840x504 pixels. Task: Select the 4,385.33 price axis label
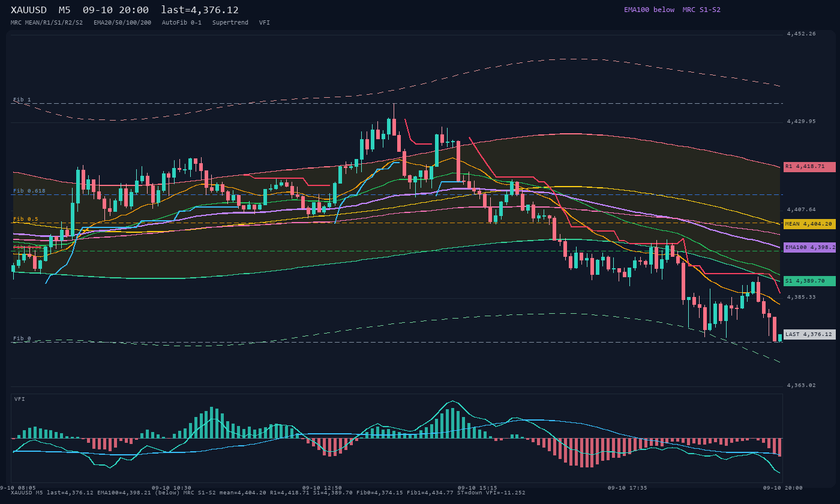pos(801,298)
